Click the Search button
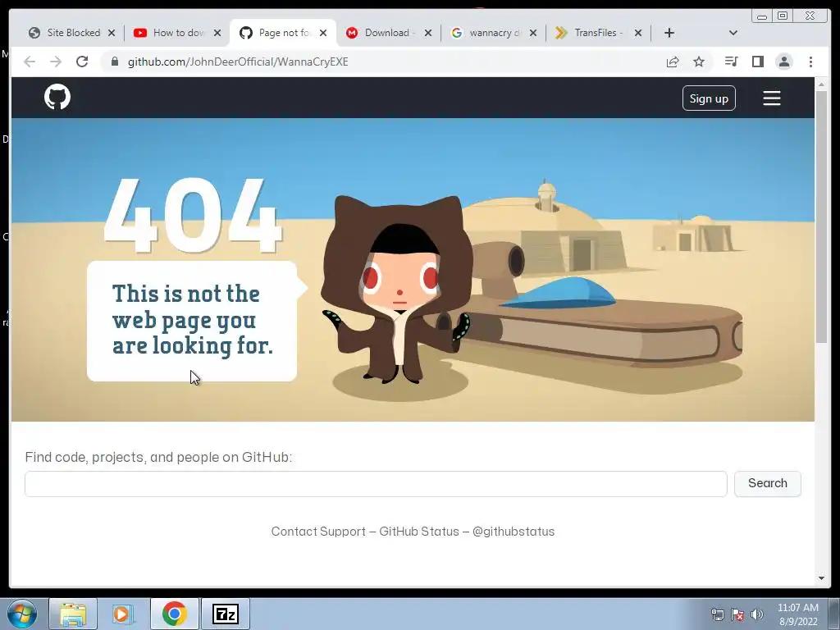 point(767,484)
